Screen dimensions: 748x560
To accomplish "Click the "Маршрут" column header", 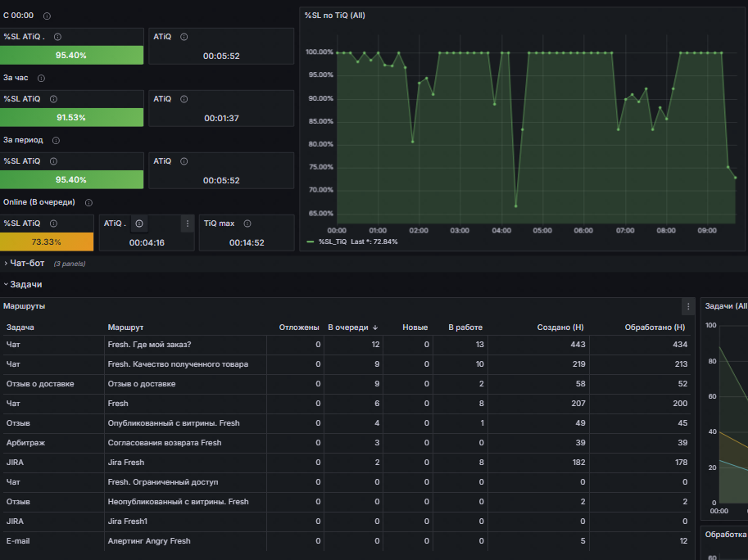I will 125,327.
